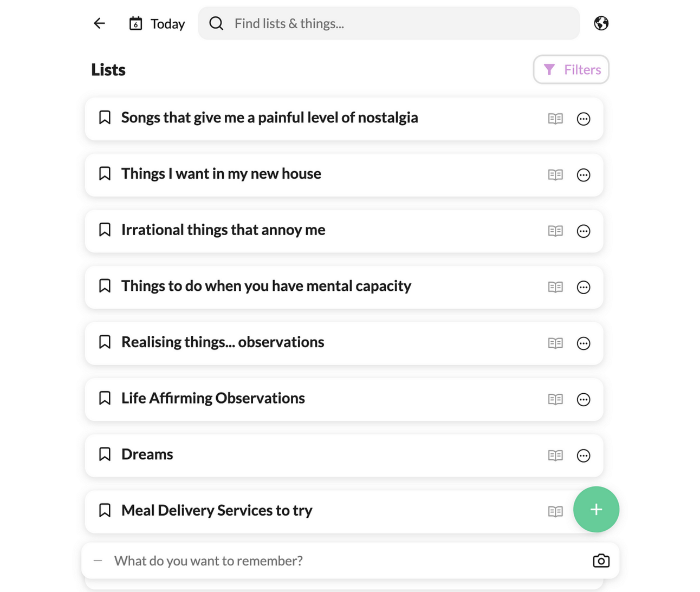Screen dimensions: 700x592
Task: Click the "What do you want to remember?" field
Action: (x=325, y=561)
